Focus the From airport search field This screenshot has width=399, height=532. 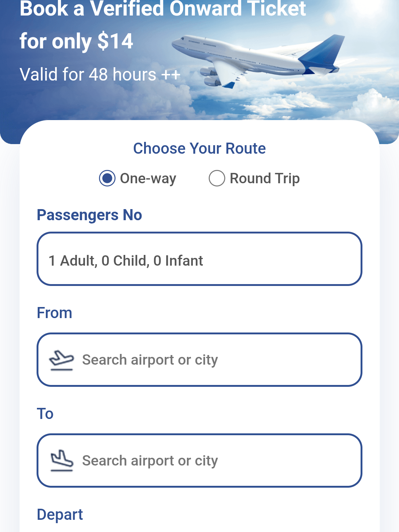[x=214, y=360]
